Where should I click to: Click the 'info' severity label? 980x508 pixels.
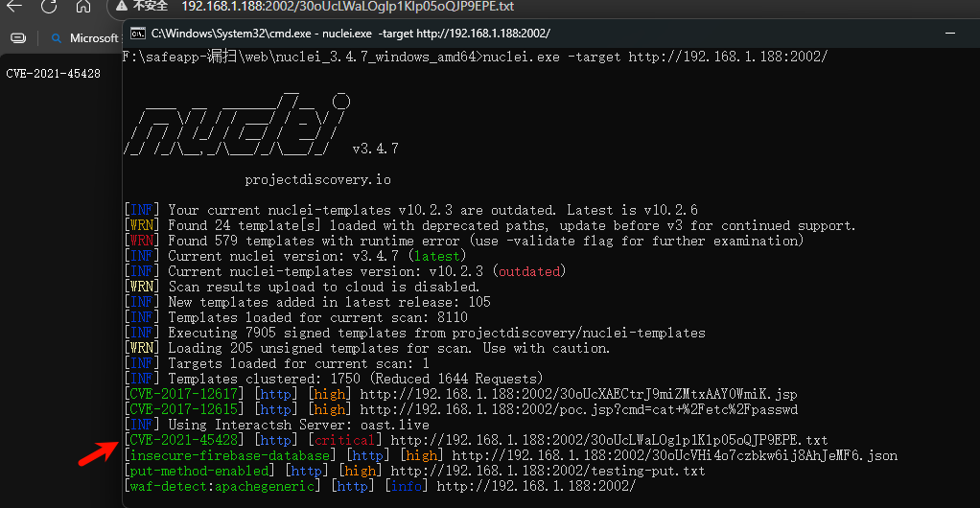coord(407,486)
